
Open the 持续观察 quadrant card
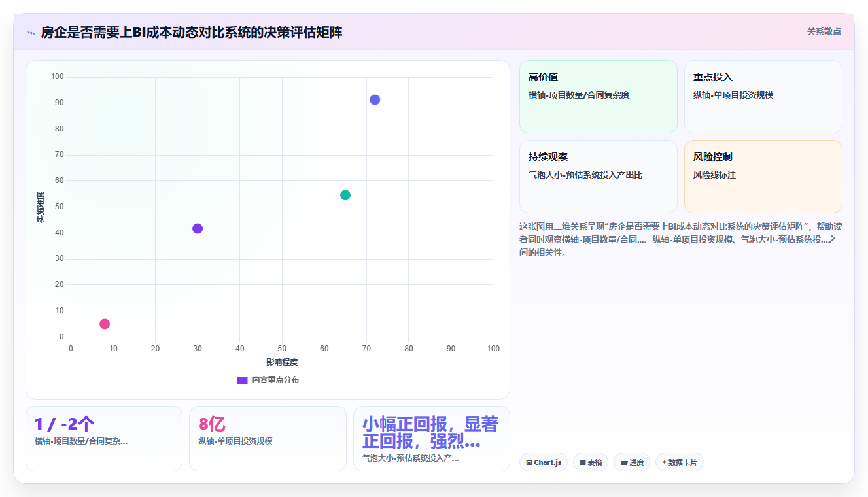[x=599, y=177]
